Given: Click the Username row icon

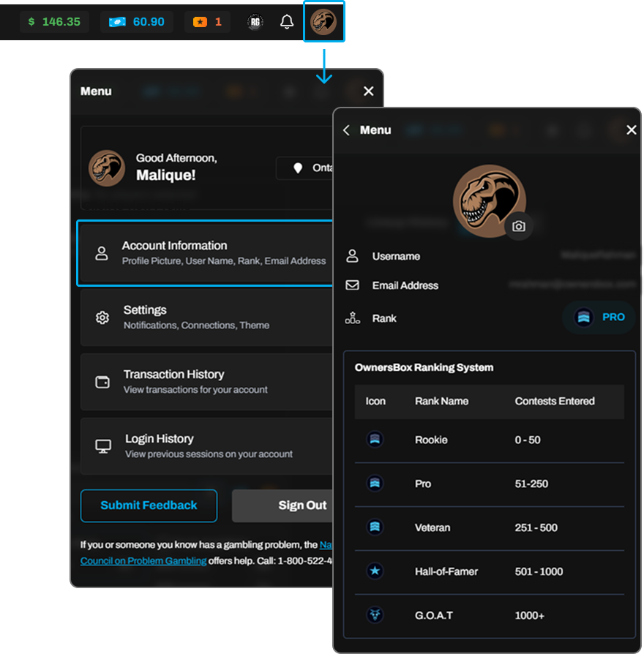Looking at the screenshot, I should [x=352, y=256].
